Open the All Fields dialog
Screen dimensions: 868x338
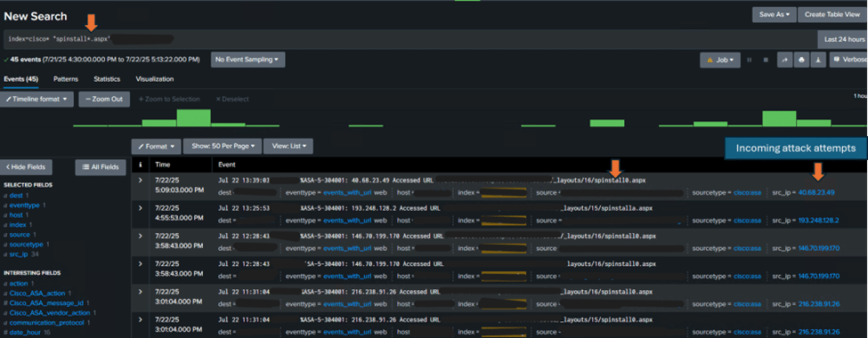click(101, 167)
